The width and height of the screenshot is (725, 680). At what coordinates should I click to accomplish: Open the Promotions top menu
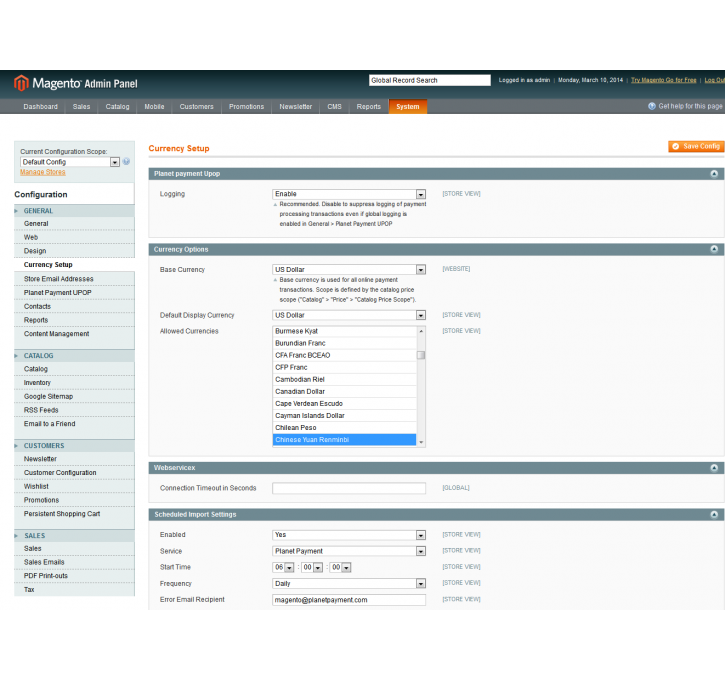(246, 107)
